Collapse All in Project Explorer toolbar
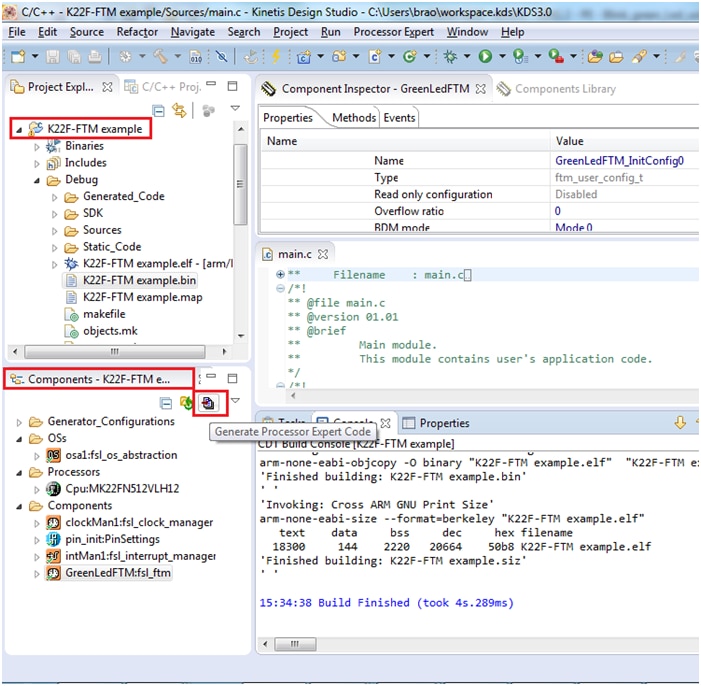Image resolution: width=701 pixels, height=686 pixels. click(x=159, y=110)
